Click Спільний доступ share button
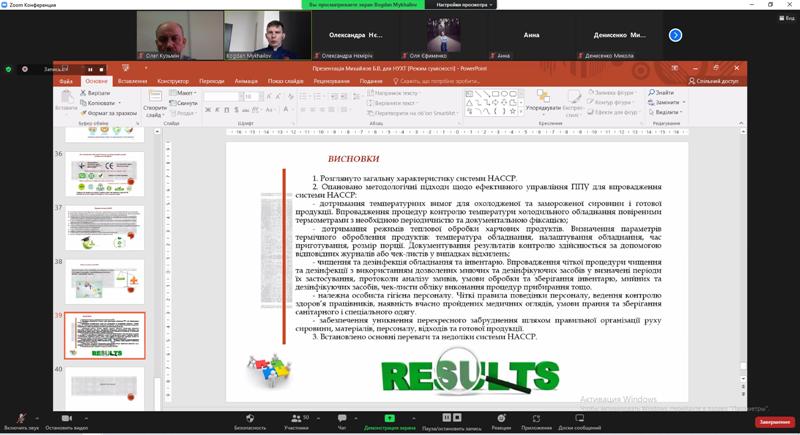The width and height of the screenshot is (800, 435). pyautogui.click(x=713, y=81)
